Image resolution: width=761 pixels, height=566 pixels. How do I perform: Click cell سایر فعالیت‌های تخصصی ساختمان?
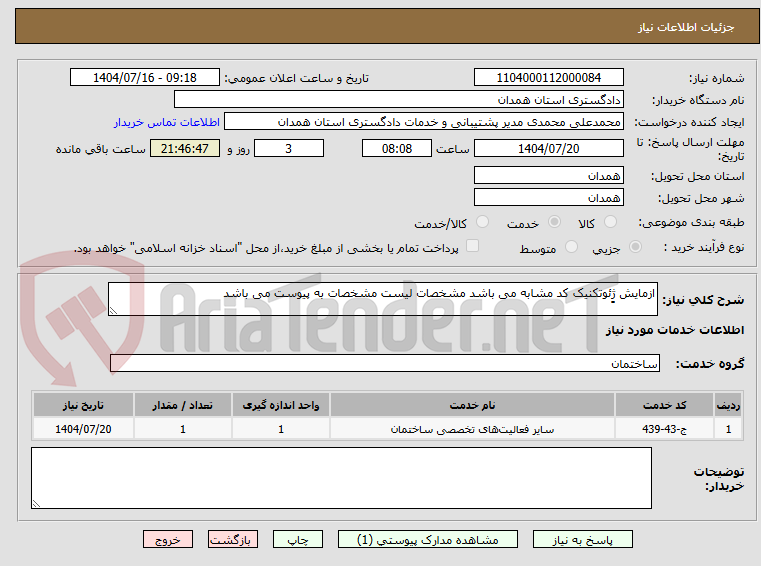tap(472, 429)
